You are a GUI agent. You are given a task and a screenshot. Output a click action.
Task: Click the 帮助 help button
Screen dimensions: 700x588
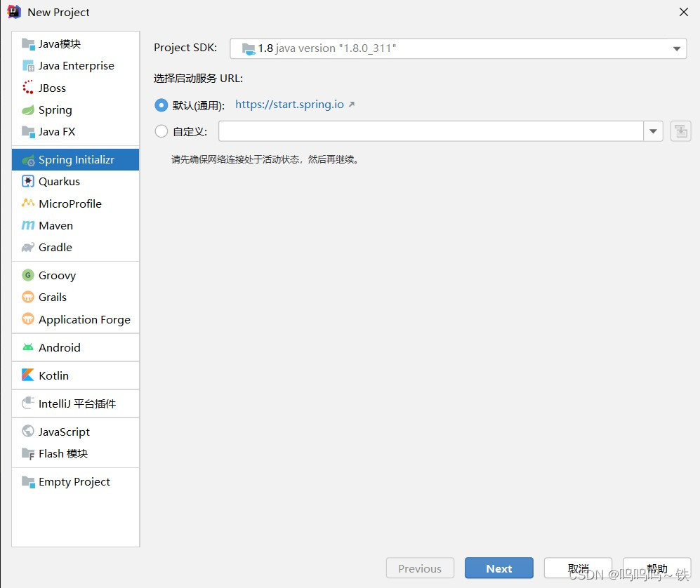[x=657, y=568]
